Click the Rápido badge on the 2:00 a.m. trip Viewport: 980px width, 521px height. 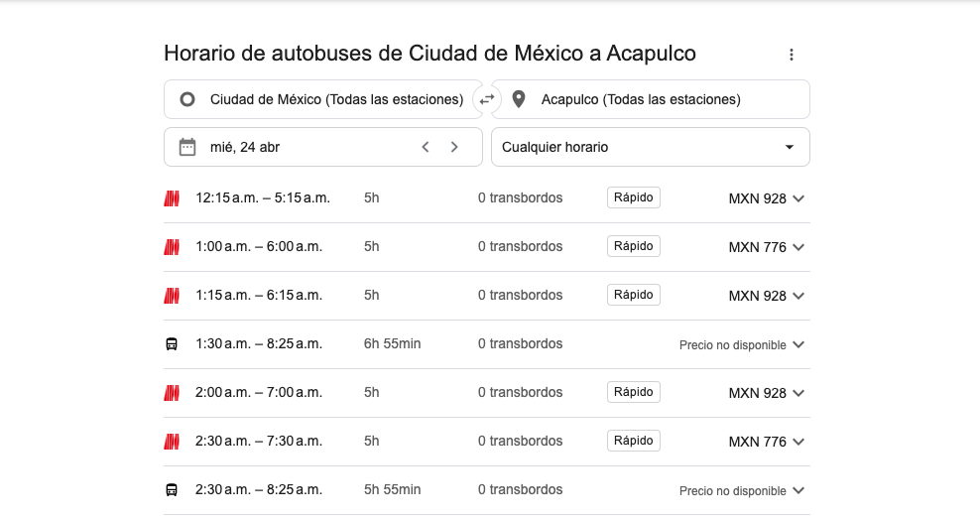tap(633, 392)
